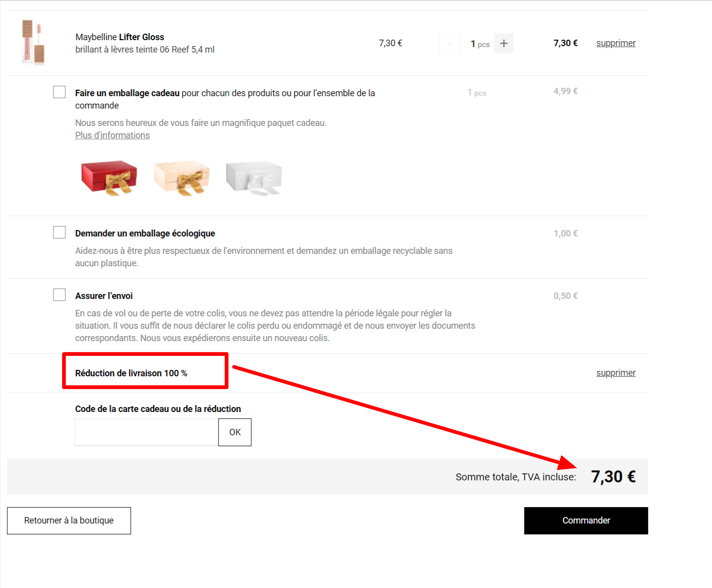Tick the ecological packaging checkbox
Screen dimensions: 712x588
pyautogui.click(x=59, y=233)
